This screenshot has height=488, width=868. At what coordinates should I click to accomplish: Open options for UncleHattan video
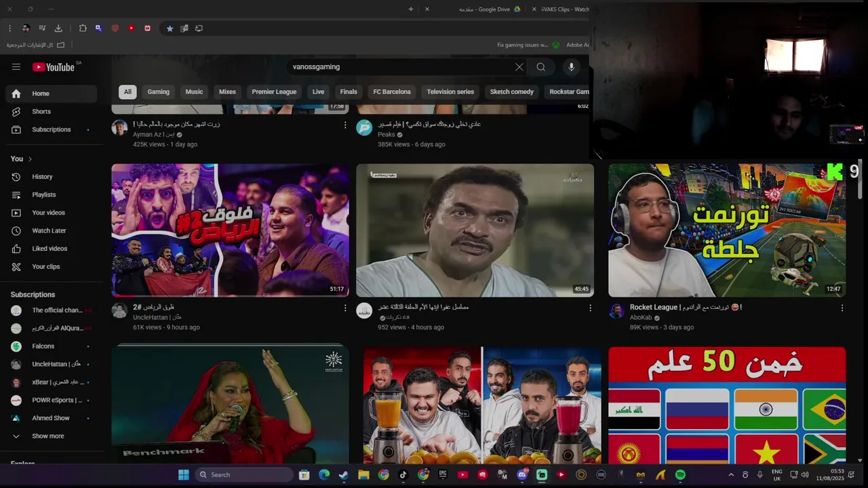click(345, 308)
